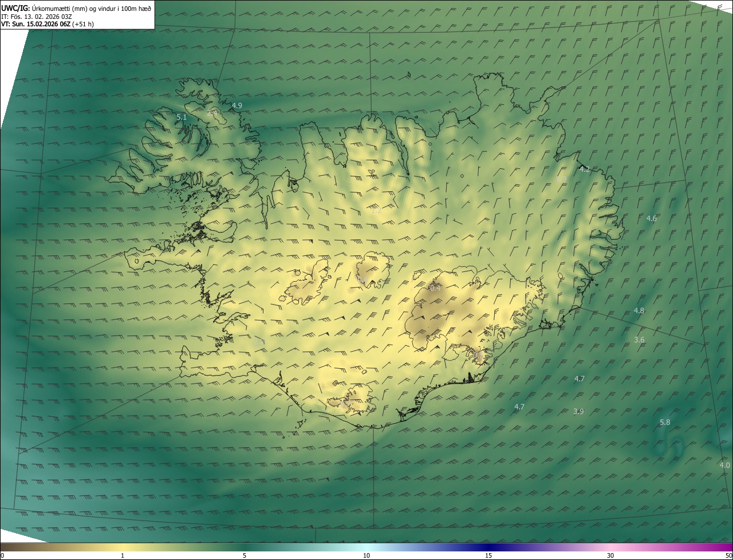Pick the pale cyan color above tick 10

click(x=366, y=547)
